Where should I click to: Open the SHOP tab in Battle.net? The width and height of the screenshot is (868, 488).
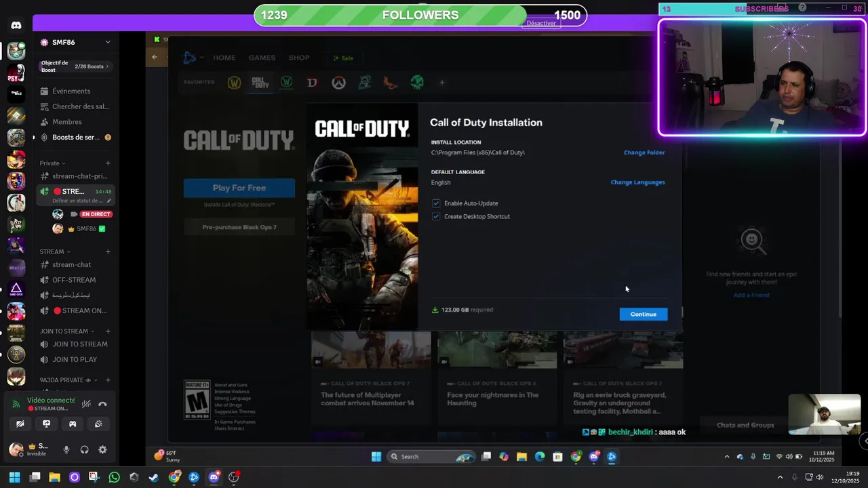299,58
